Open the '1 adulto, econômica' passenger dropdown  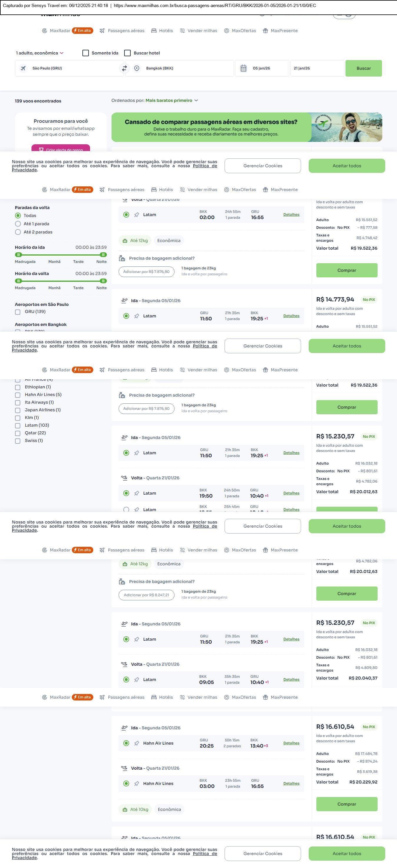click(40, 53)
